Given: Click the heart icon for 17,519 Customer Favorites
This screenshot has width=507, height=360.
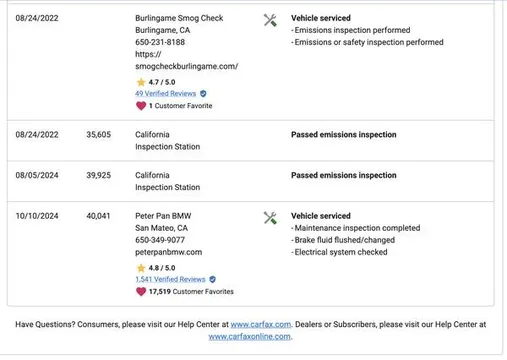Looking at the screenshot, I should pyautogui.click(x=141, y=292).
